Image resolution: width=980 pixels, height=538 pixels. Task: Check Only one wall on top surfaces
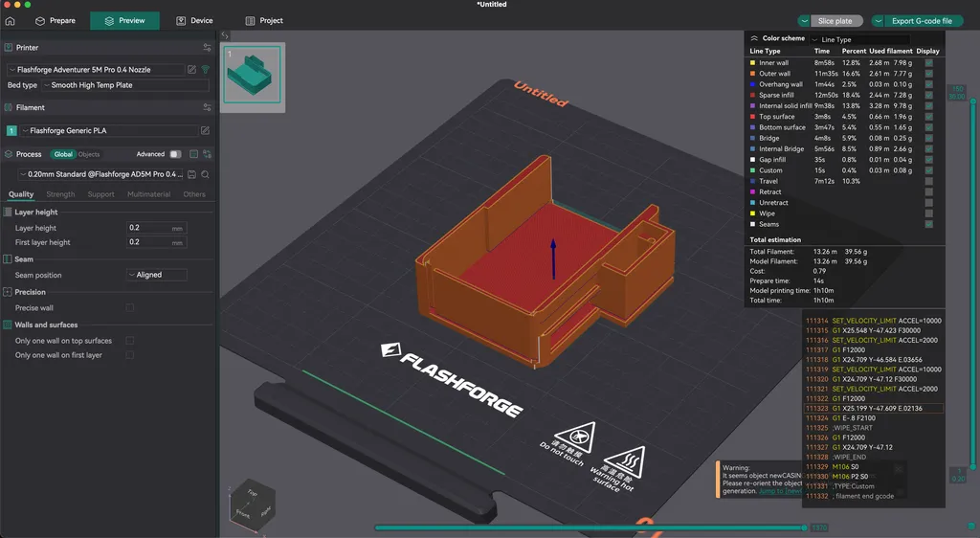[130, 341]
